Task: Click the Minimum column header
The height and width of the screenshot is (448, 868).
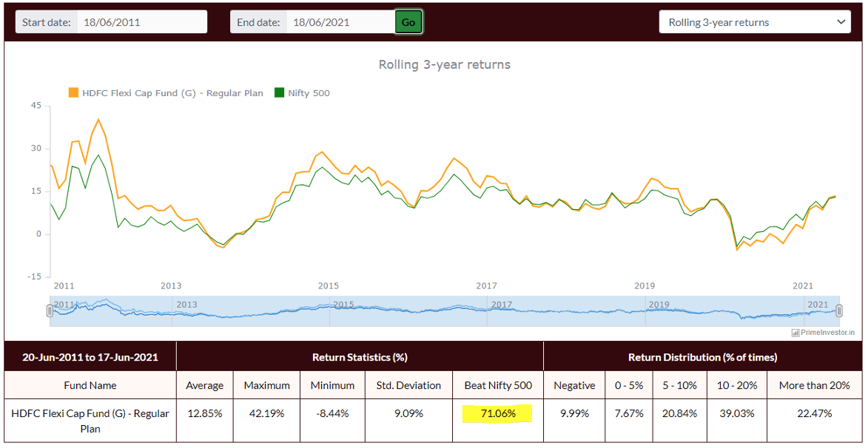Action: coord(332,385)
